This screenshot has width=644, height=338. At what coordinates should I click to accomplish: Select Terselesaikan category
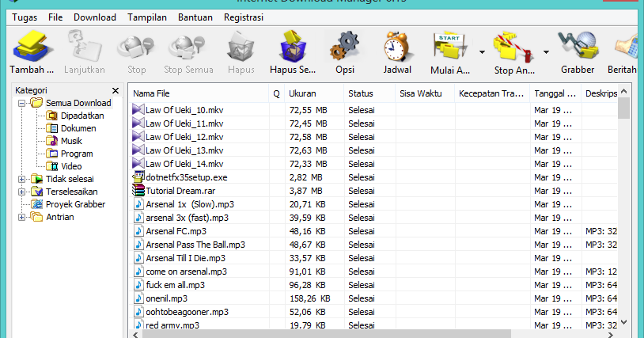pos(72,192)
